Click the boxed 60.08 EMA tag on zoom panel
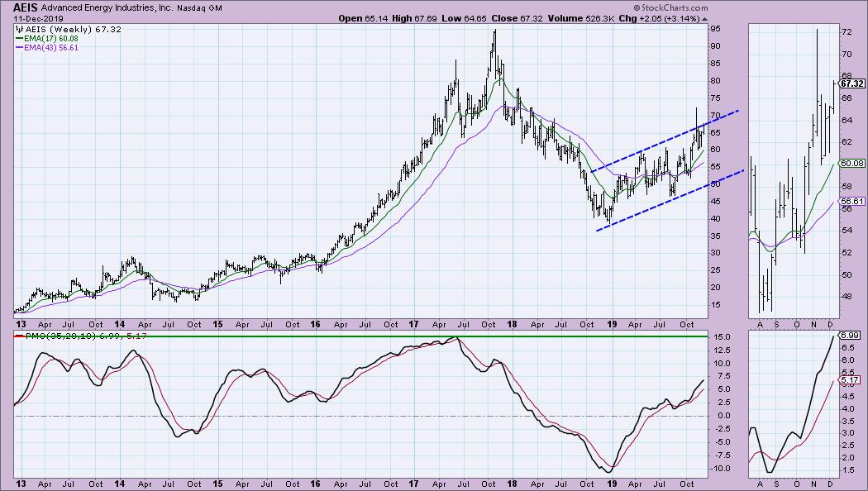This screenshot has height=491, width=868. [x=852, y=164]
